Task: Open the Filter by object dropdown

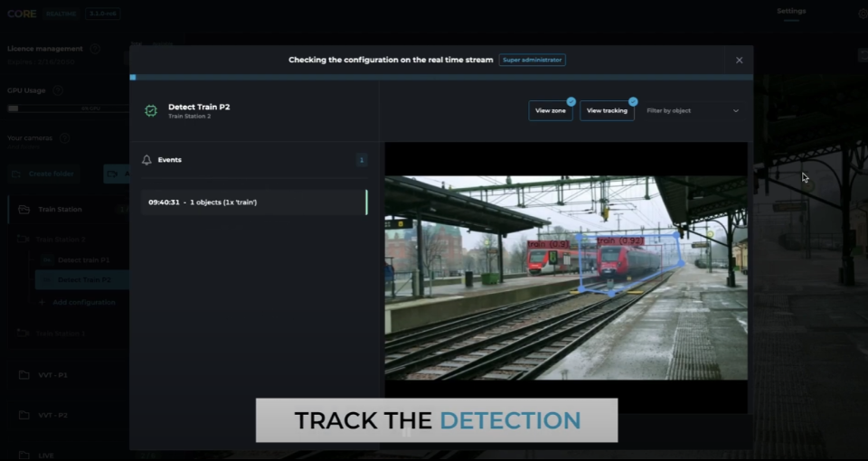Action: coord(693,110)
